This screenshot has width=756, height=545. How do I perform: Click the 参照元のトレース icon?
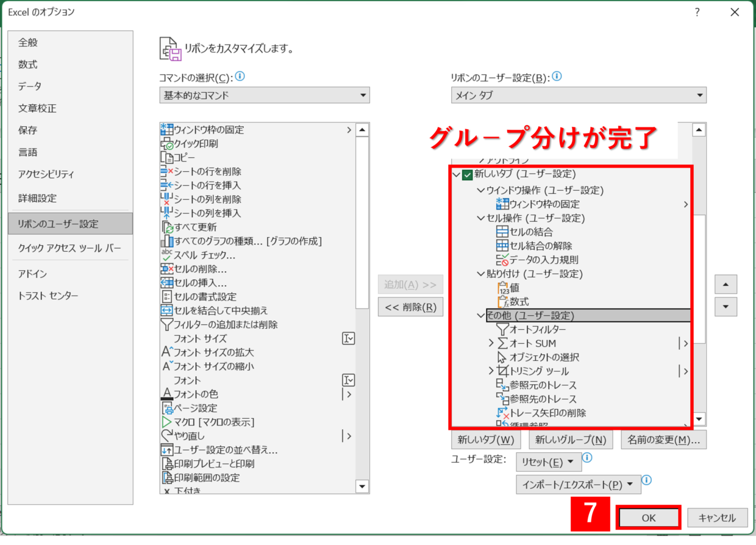tap(502, 385)
